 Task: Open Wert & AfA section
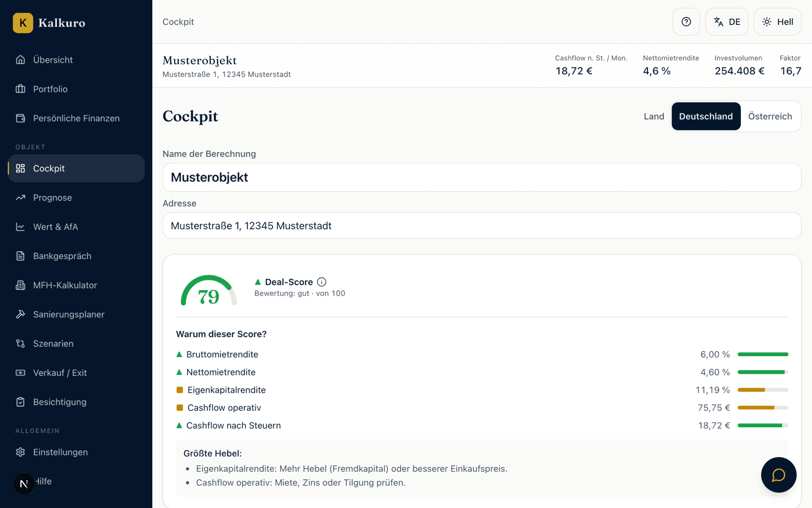pos(76,227)
